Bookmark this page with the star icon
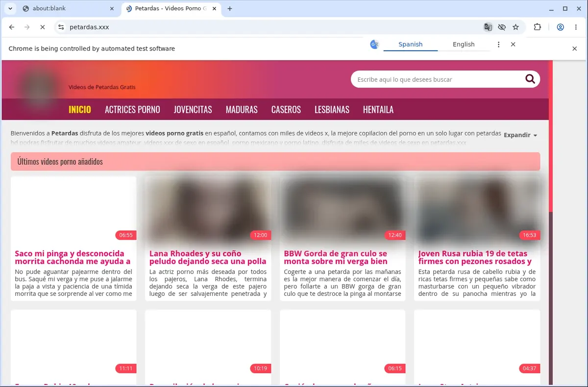Image resolution: width=588 pixels, height=387 pixels. pos(515,27)
